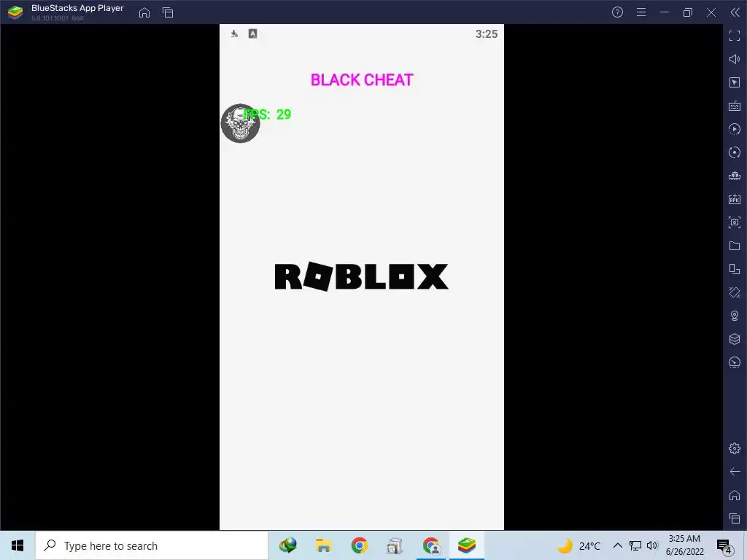The height and width of the screenshot is (560, 747).
Task: Click the Android home icon in sidebar
Action: coord(735,495)
